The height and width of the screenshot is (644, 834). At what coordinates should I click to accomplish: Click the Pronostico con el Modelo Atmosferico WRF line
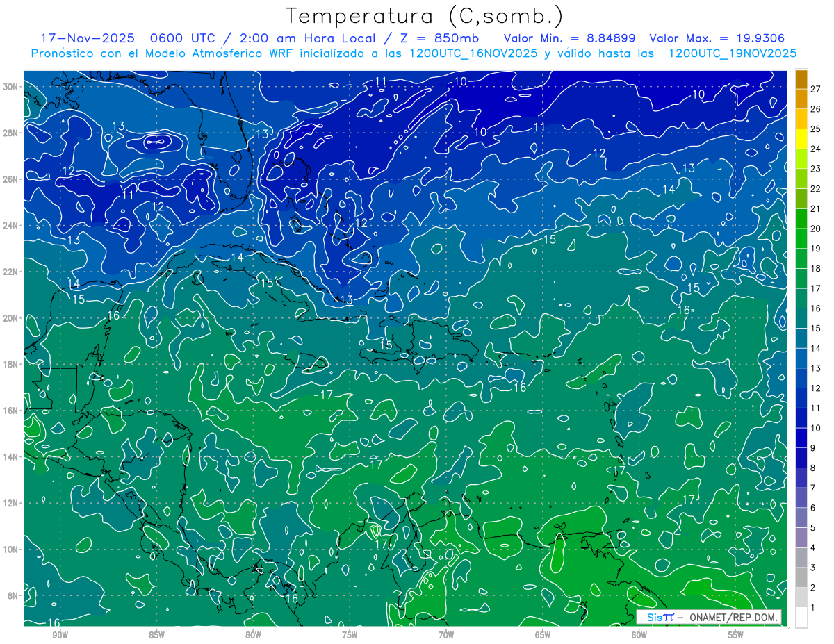414,53
